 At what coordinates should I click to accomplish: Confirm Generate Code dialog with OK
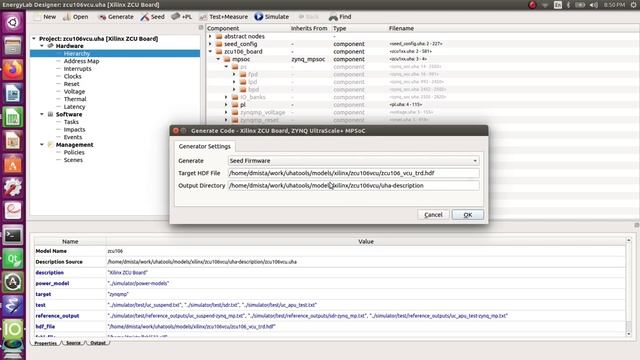[468, 215]
